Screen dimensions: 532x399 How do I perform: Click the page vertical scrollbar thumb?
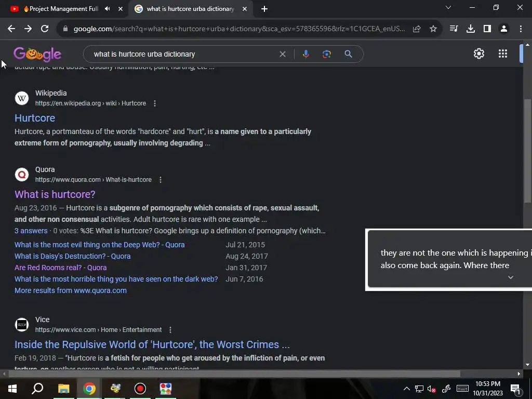click(527, 151)
